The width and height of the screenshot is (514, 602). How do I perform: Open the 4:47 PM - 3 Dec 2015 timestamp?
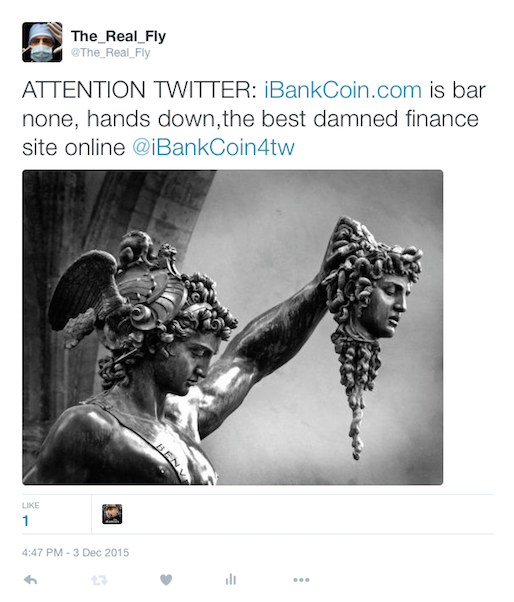coord(76,552)
